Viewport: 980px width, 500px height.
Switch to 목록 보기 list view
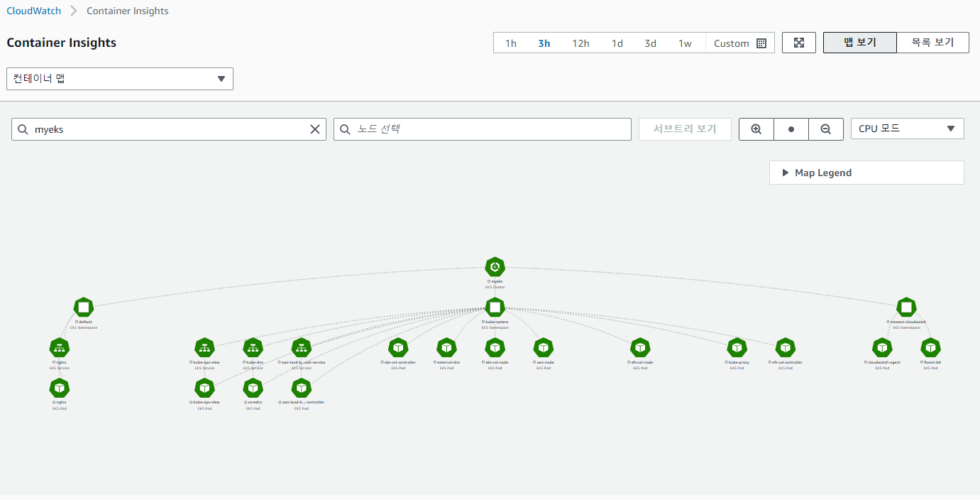pos(932,43)
